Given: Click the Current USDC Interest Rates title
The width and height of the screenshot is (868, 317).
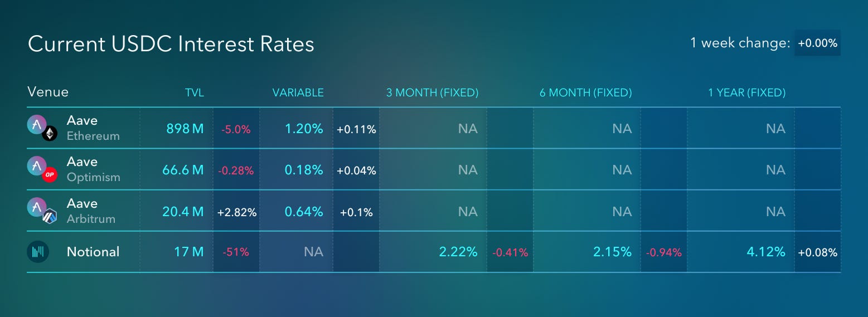Looking at the screenshot, I should coord(171,44).
